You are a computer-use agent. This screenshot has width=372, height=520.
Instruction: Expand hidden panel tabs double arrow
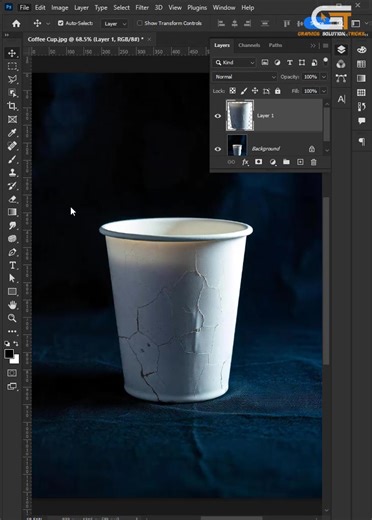tap(313, 46)
